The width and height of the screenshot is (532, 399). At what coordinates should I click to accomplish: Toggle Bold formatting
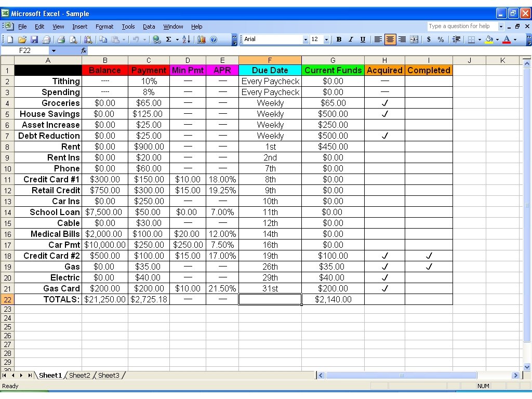point(339,39)
